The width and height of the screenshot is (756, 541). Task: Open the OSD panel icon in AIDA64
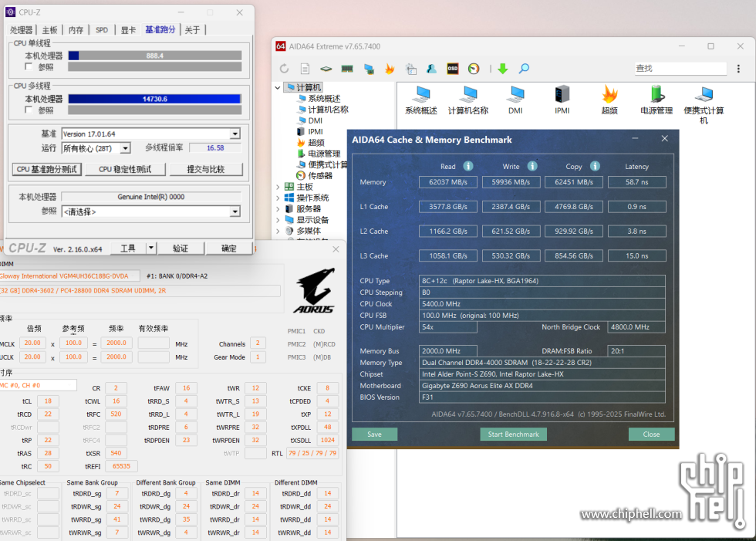tap(453, 69)
